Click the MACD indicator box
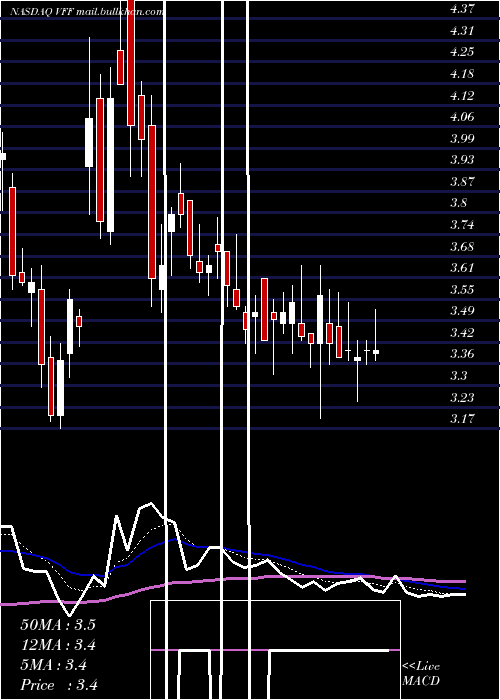The height and width of the screenshot is (700, 500). (275, 650)
